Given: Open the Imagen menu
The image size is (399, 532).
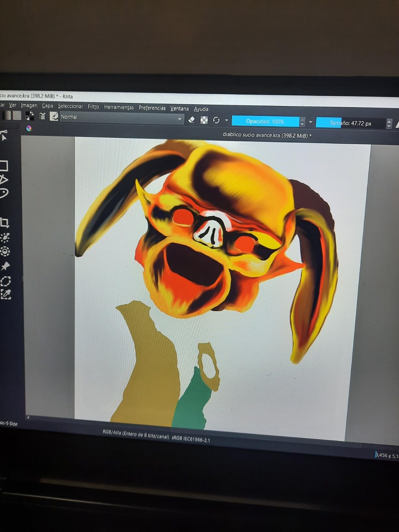Looking at the screenshot, I should tap(29, 105).
